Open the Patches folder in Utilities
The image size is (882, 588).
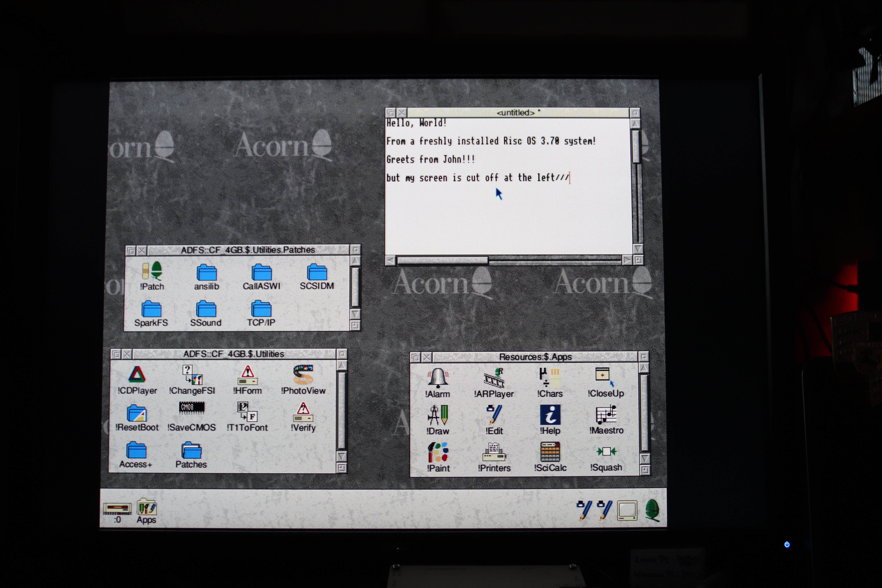(x=191, y=455)
